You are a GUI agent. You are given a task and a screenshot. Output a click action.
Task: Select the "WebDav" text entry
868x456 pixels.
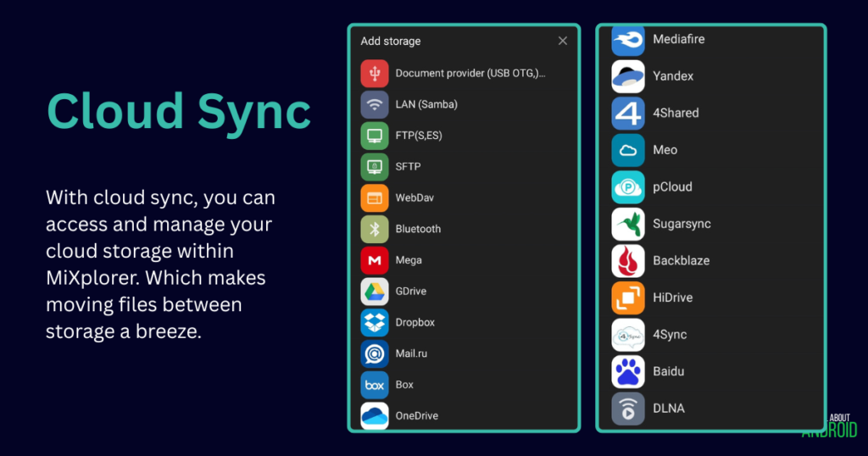tap(415, 198)
